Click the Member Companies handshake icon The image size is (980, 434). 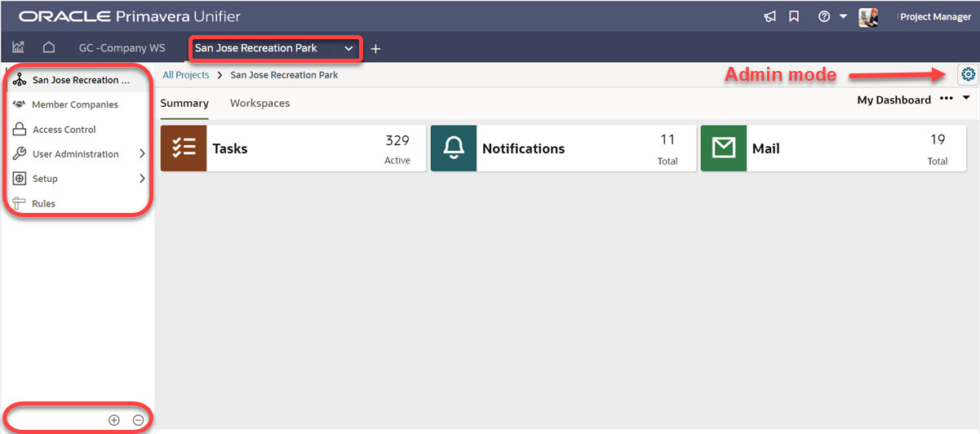pos(19,105)
